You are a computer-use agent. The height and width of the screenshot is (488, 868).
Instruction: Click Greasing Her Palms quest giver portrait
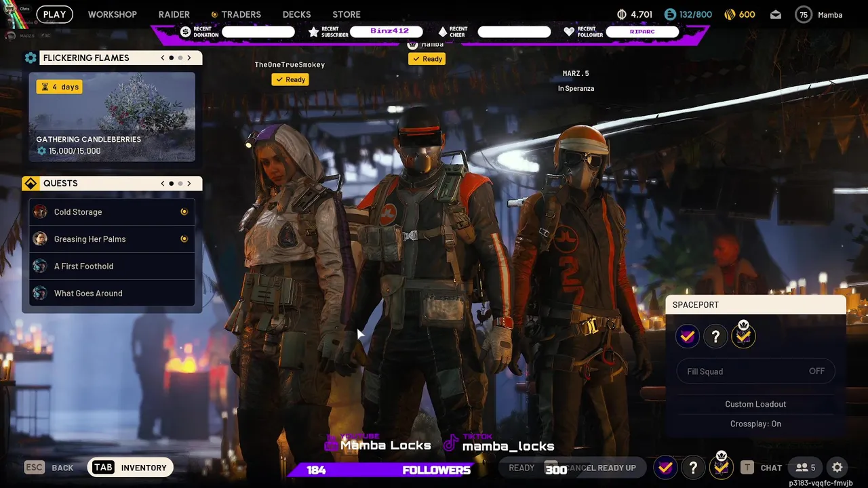click(40, 239)
